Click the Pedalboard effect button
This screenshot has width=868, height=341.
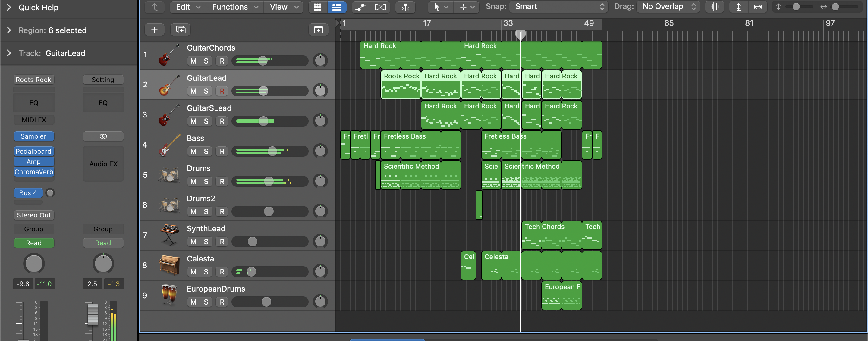[34, 152]
